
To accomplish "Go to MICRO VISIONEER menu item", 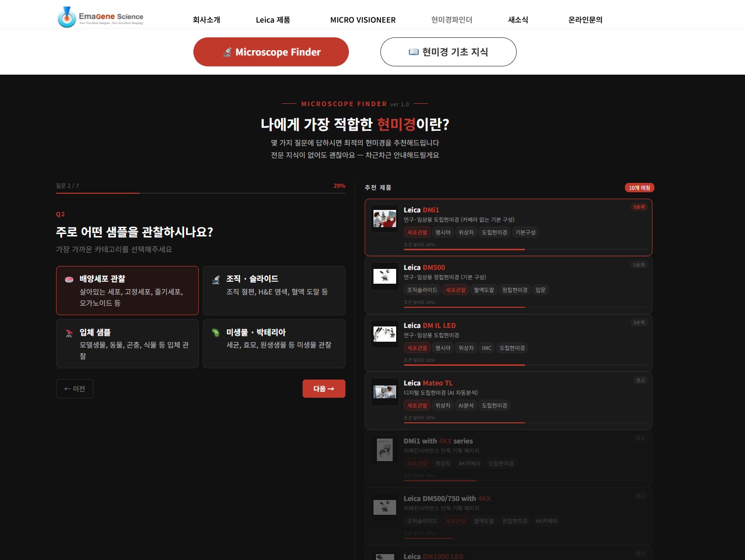I will click(363, 20).
